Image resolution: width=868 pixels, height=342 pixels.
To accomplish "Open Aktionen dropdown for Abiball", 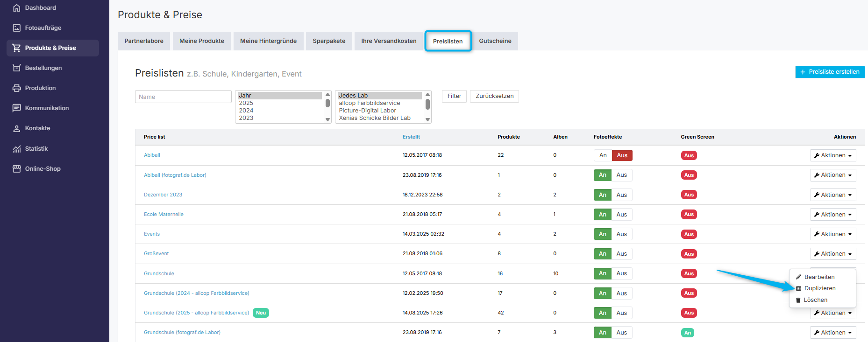I will point(833,155).
